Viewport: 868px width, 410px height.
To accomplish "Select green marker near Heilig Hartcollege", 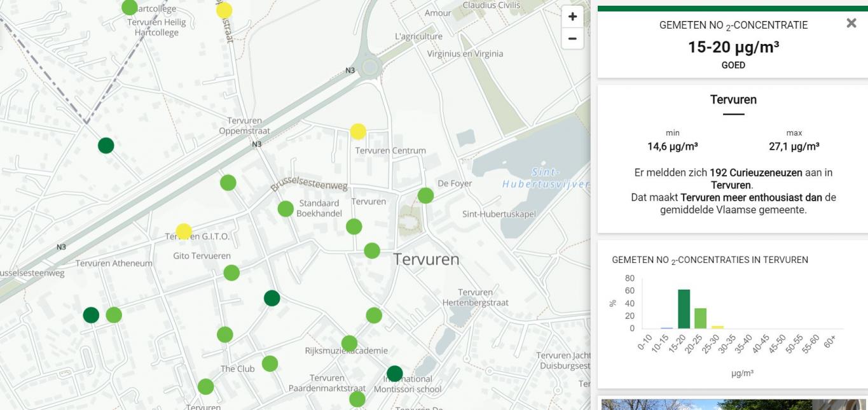I will 130,8.
